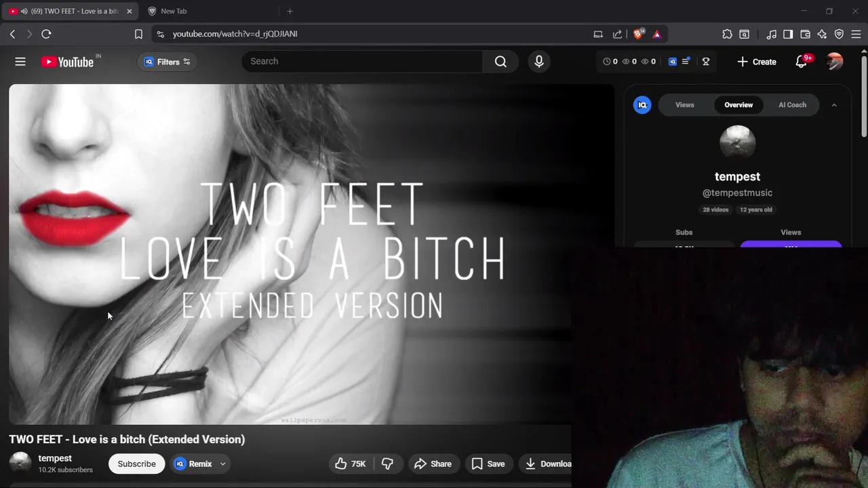Click tempest avatar in vidIQ panel
Viewport: 868px width, 488px height.
pos(737,143)
